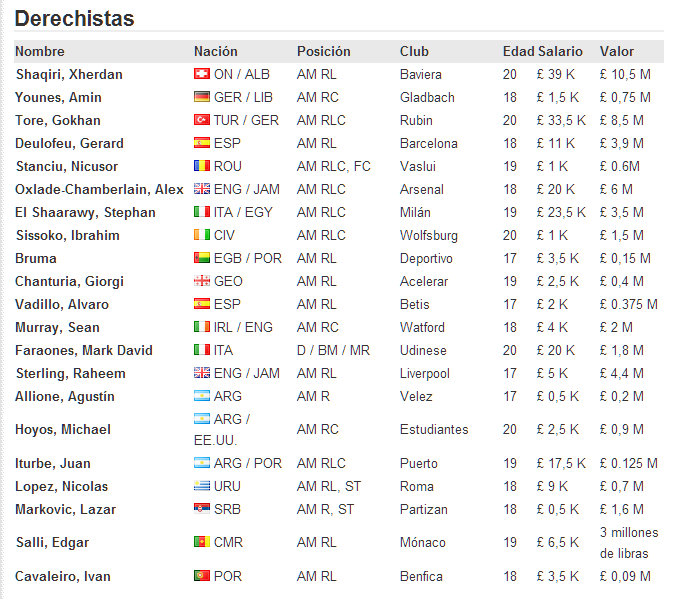
Task: Click the Portugal flag in Cavaleiro's row
Action: click(202, 576)
